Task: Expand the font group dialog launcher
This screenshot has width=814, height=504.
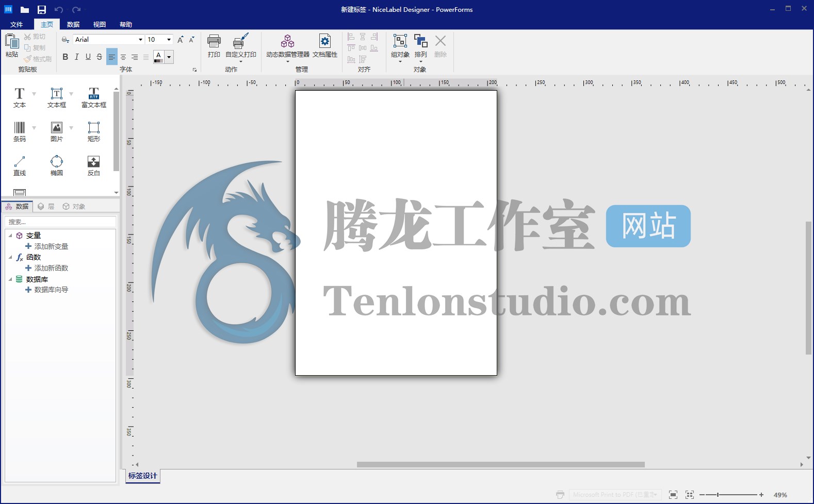Action: click(194, 70)
